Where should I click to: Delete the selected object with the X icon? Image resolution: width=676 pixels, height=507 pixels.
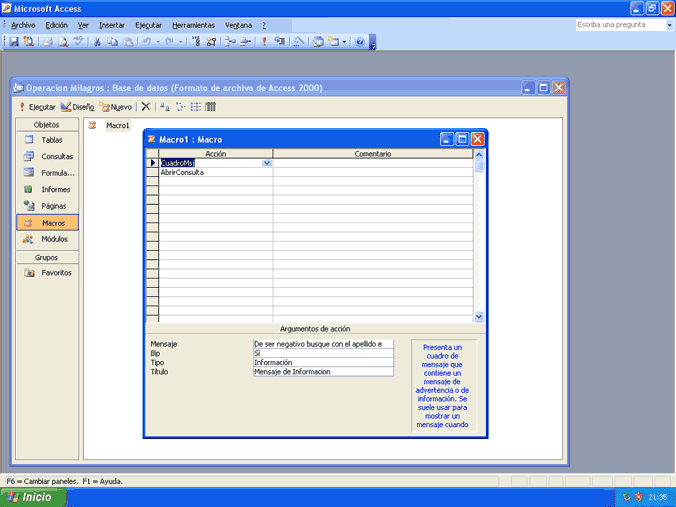pos(146,106)
